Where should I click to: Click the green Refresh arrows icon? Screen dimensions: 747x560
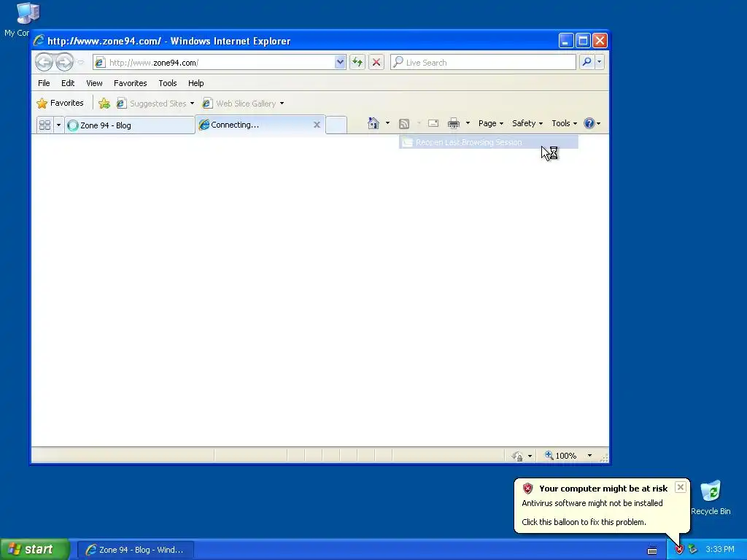coord(357,62)
